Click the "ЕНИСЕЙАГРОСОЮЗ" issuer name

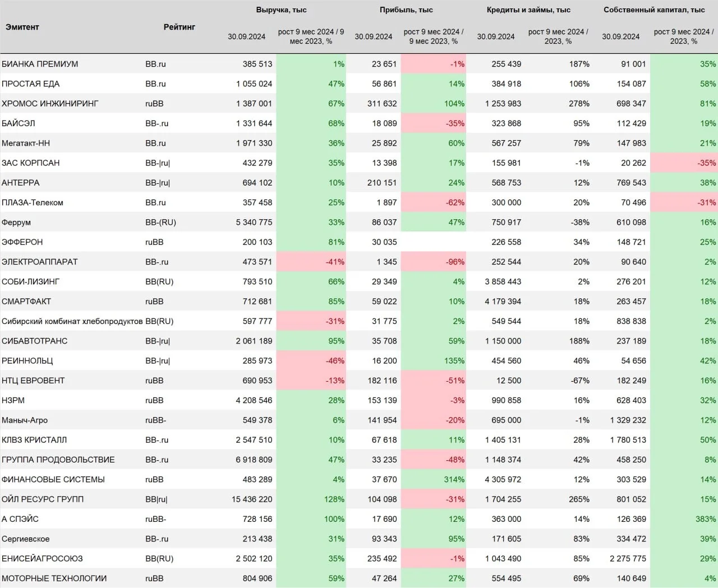click(x=42, y=559)
